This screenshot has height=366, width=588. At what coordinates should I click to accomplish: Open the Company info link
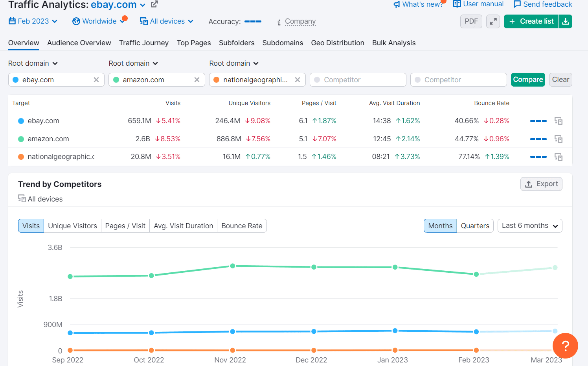tap(300, 21)
